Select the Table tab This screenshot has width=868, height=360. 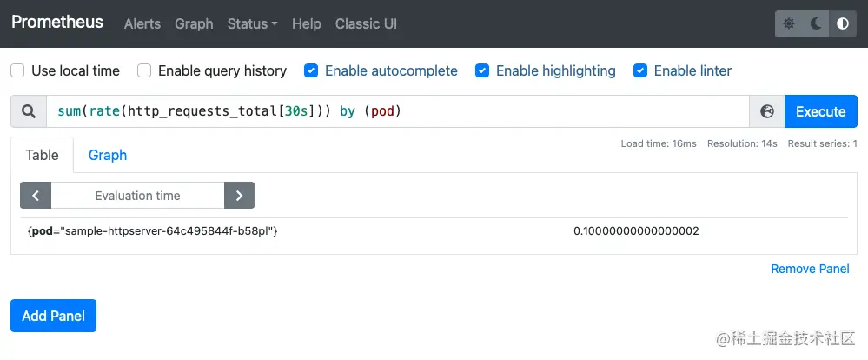pos(42,155)
